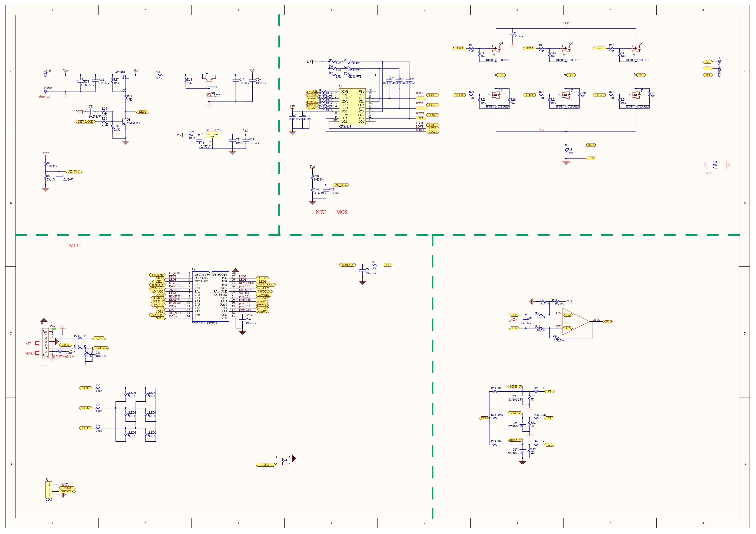This screenshot has height=534, width=756.
Task: Select the 'BEMF-U' port above C7
Action: click(515, 387)
